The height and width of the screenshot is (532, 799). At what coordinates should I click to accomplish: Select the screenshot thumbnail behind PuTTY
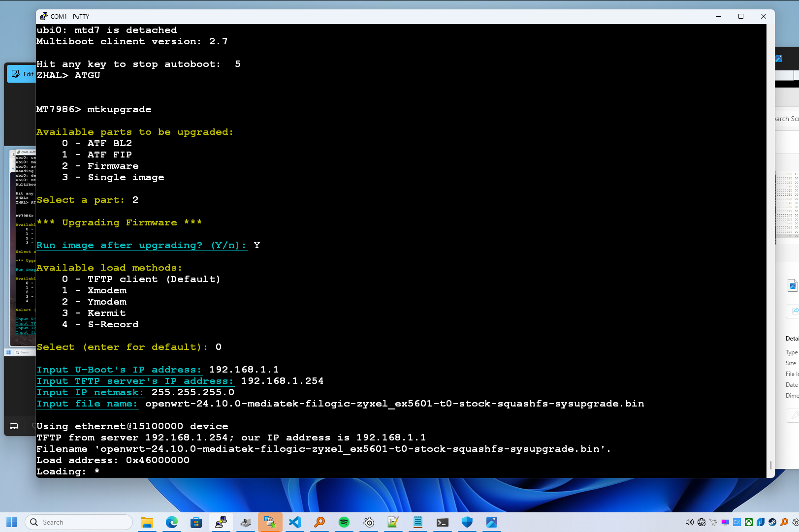[x=23, y=246]
